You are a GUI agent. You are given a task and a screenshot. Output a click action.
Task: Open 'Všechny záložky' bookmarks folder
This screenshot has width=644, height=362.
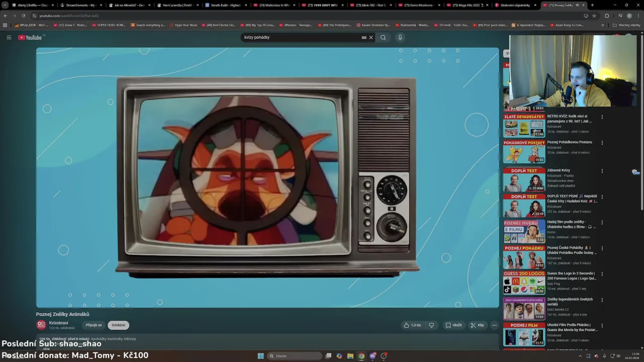[x=626, y=25]
